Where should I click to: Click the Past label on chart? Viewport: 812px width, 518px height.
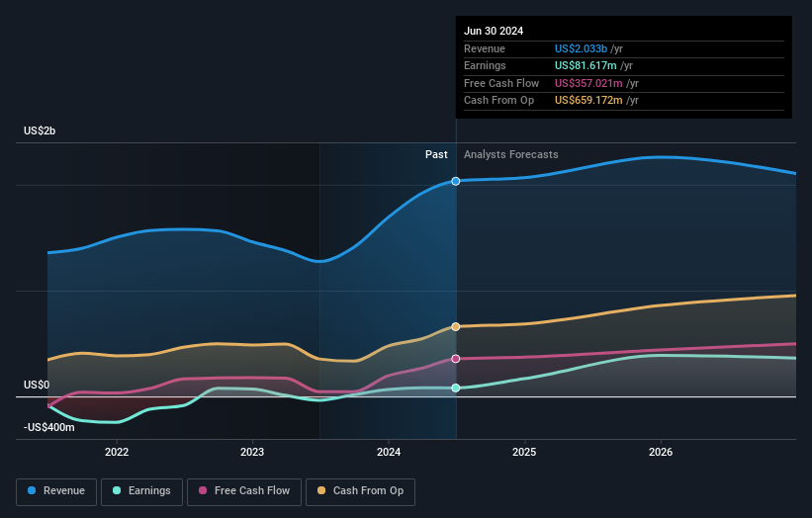tap(436, 154)
